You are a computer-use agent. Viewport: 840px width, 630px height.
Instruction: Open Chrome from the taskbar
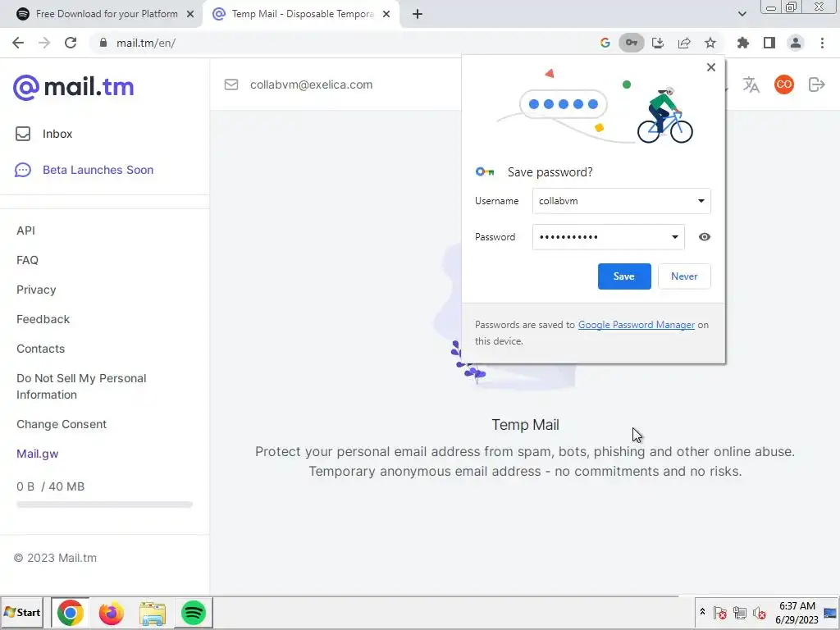coord(71,613)
